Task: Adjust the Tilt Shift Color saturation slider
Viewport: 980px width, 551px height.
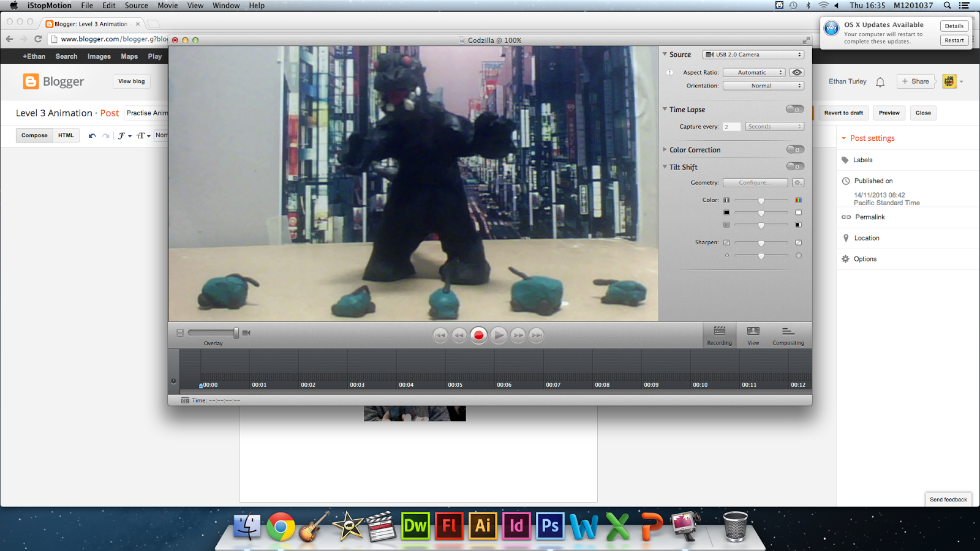Action: point(761,200)
